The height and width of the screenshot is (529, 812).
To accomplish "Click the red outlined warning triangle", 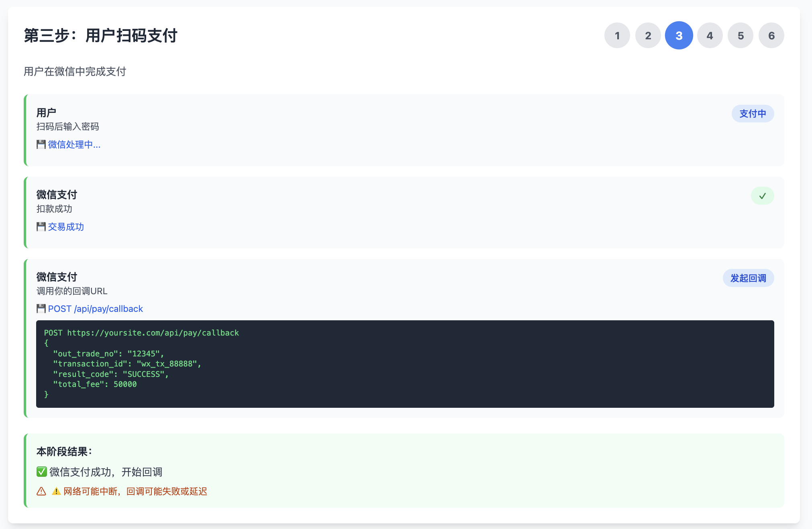I will (41, 491).
